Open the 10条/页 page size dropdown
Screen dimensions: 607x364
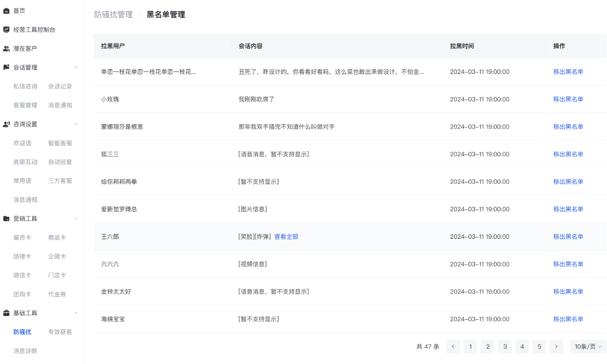tap(588, 346)
